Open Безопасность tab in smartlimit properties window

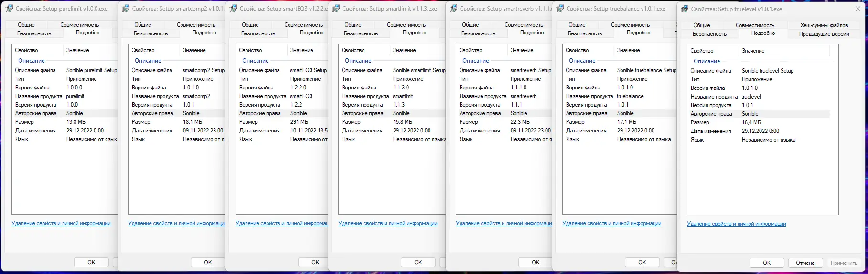click(361, 33)
